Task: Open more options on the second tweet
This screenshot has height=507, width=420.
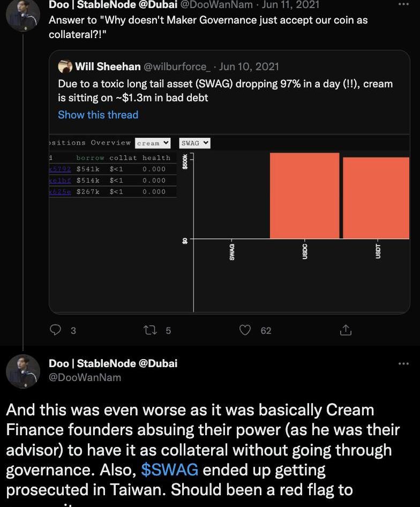Action: point(403,364)
